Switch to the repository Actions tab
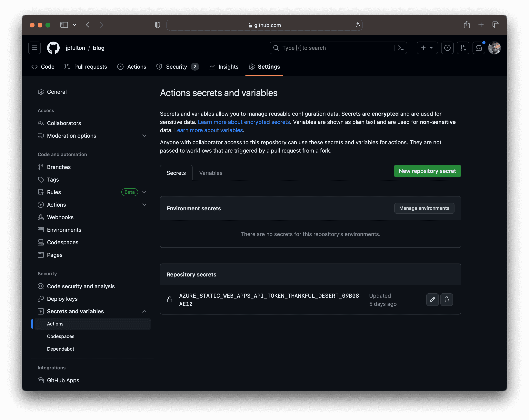Screen dimensions: 529x420 click(x=132, y=67)
